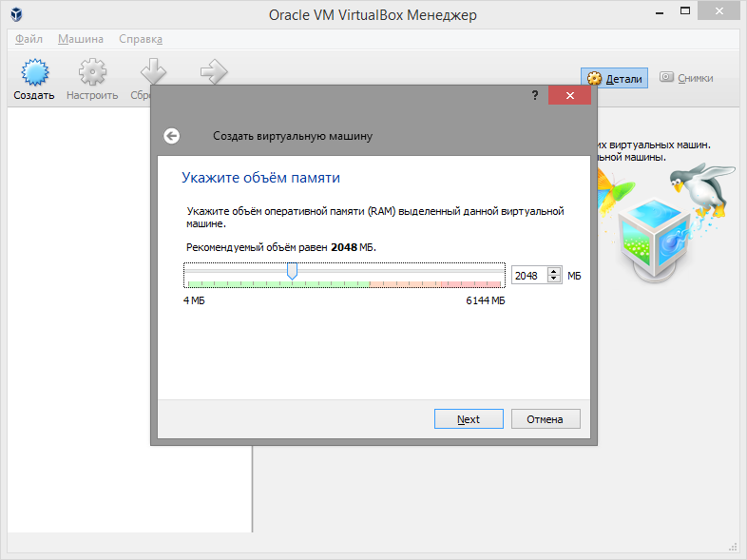The image size is (747, 560).
Task: Maximize the VirtualBox Manager window
Action: (685, 11)
